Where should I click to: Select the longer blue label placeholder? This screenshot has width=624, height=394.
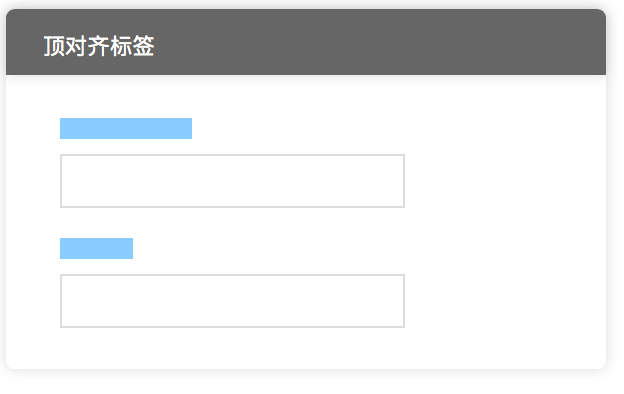click(x=126, y=128)
